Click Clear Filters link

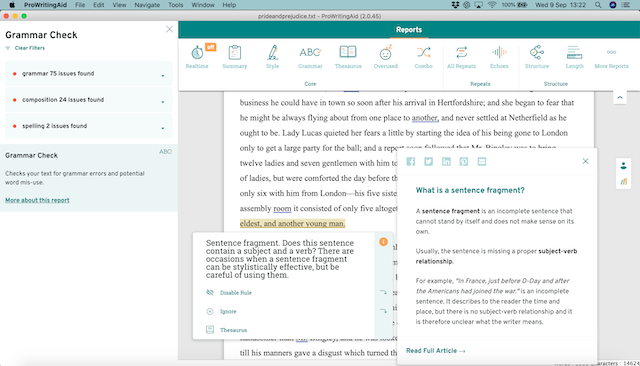click(30, 48)
